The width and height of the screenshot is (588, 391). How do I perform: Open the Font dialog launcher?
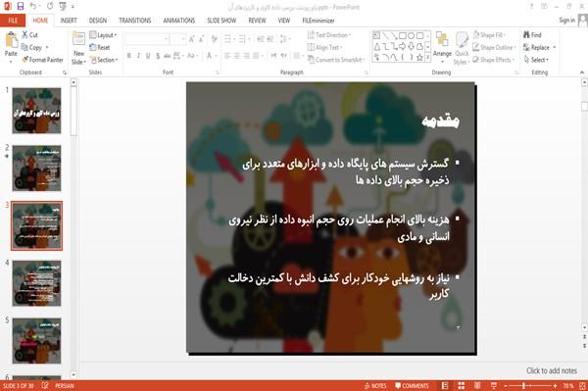pos(218,73)
